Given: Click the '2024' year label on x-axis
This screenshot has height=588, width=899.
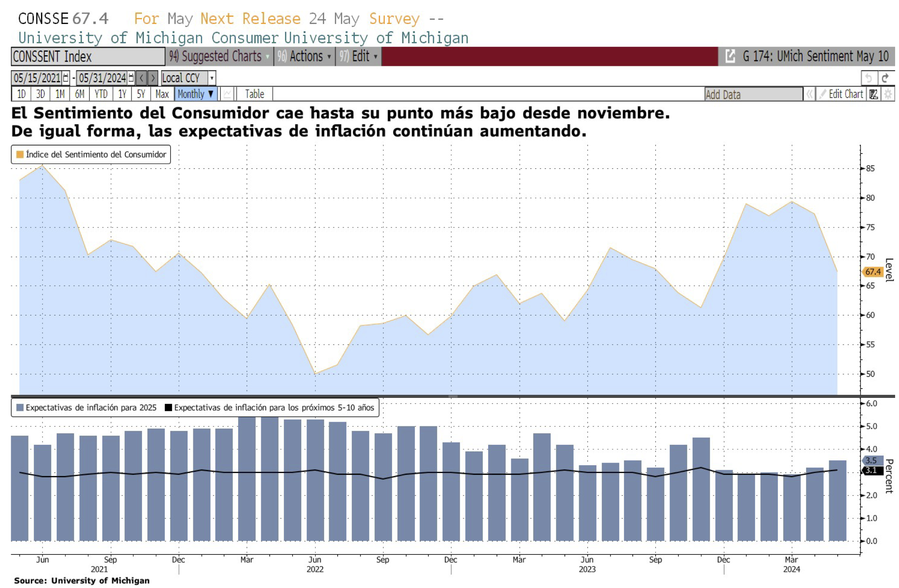Looking at the screenshot, I should (791, 569).
